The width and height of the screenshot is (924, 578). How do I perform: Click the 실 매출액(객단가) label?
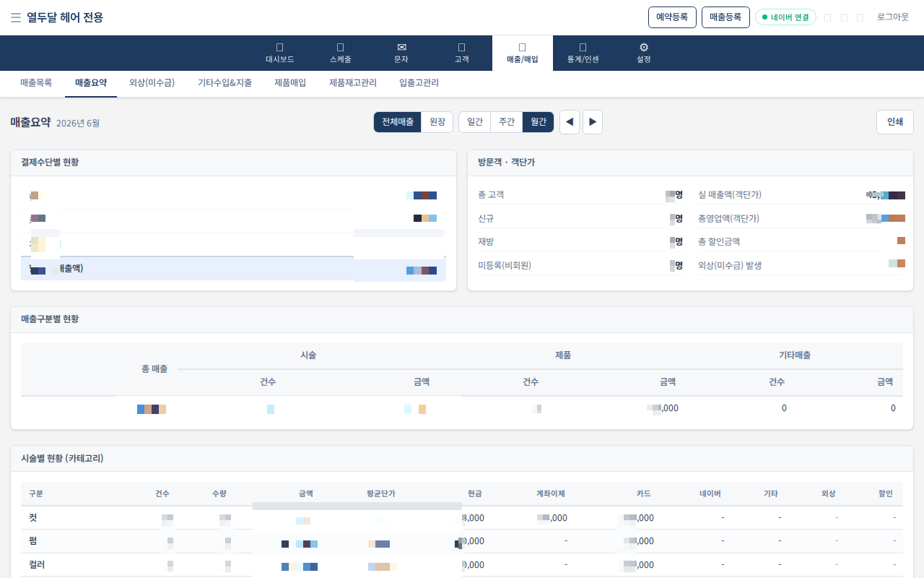click(730, 195)
